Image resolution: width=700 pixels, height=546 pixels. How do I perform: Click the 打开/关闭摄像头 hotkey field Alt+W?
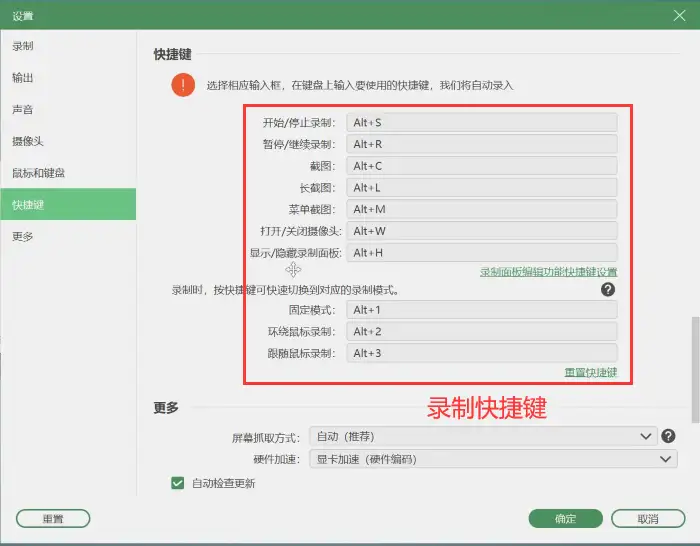482,231
